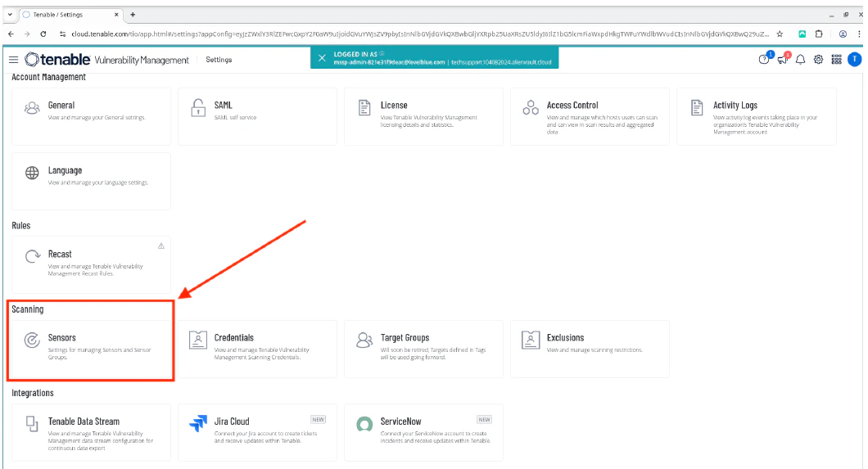
Task: Open the announcements megaphone icon
Action: (x=783, y=59)
